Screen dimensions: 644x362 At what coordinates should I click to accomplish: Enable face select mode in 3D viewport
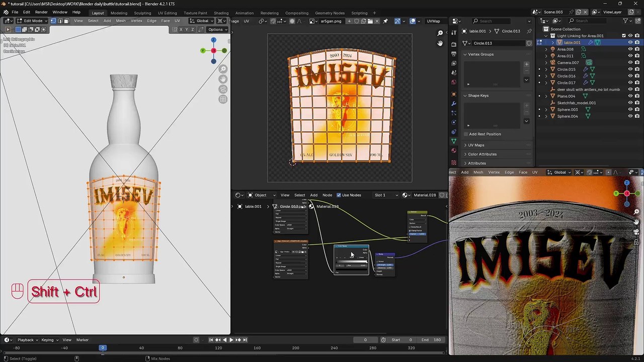(66, 21)
